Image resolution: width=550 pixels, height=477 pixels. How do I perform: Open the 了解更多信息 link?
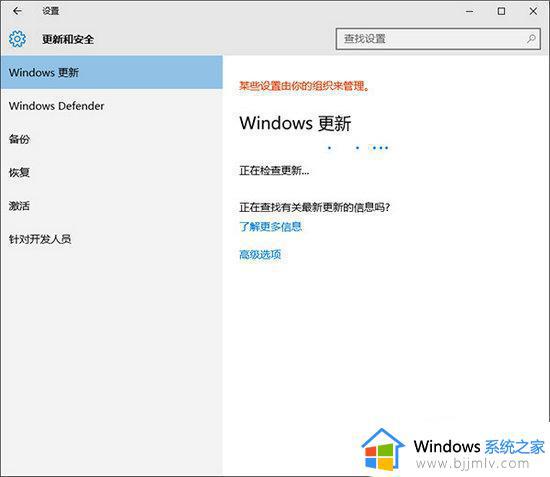click(270, 226)
